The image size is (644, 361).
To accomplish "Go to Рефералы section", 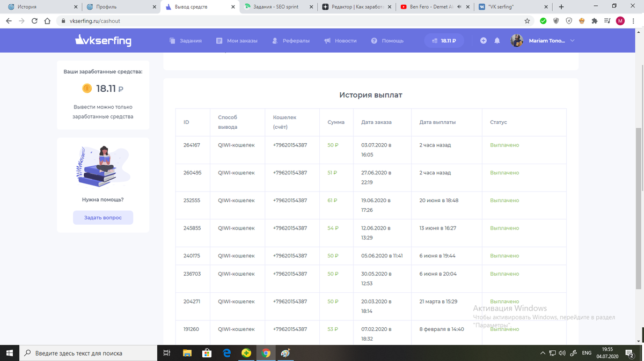I will tap(290, 41).
